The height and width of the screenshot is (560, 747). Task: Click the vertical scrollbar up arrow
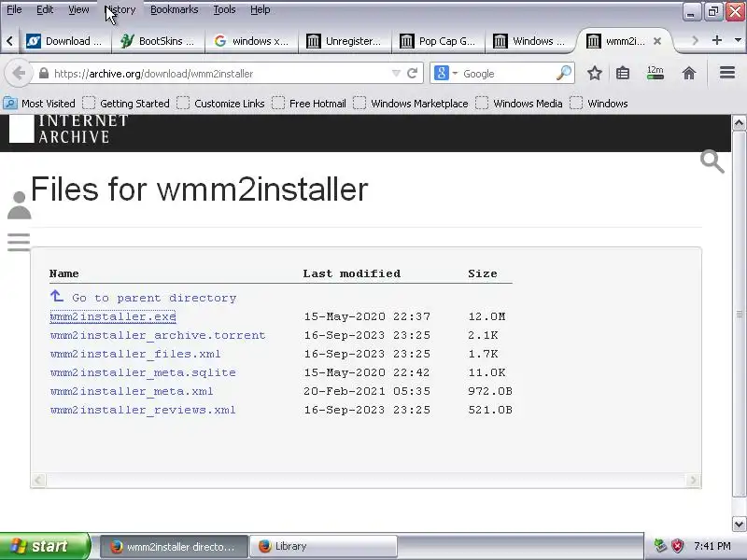tap(739, 123)
